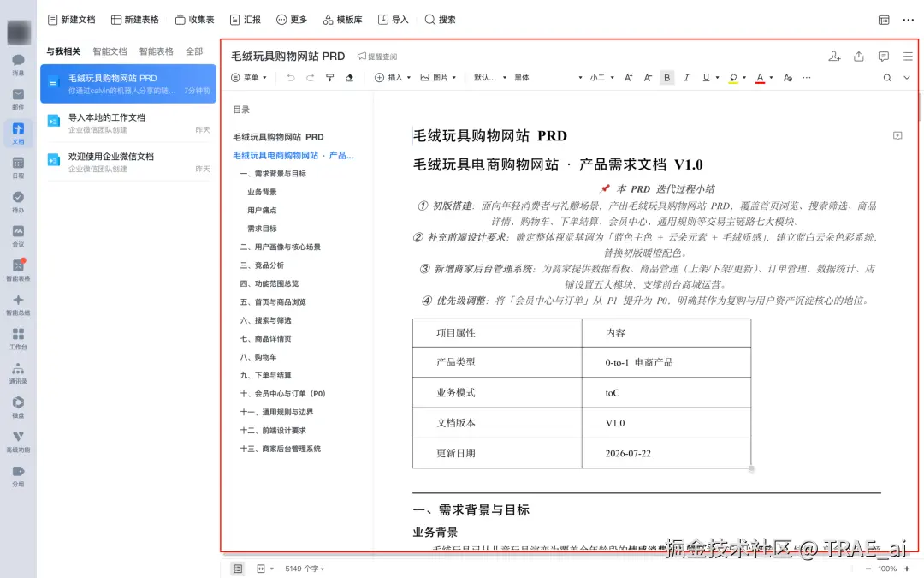Screen dimensions: 924x578
Task: Expand the underline style dropdown arrow
Action: (717, 78)
